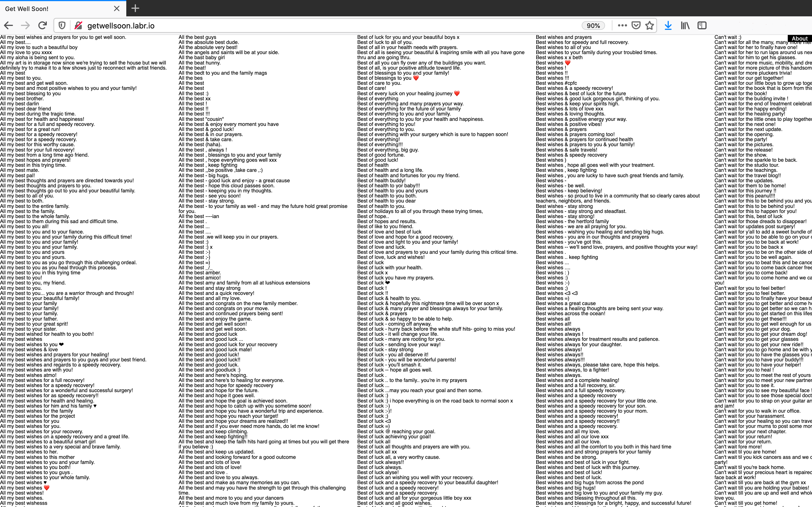Save page to Pocket
The height and width of the screenshot is (507, 812).
click(x=636, y=25)
